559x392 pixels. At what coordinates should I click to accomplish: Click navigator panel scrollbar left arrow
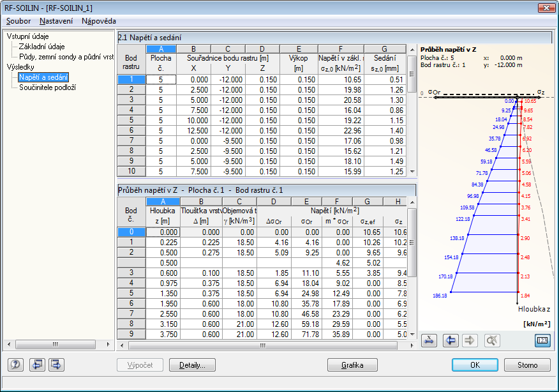tap(9, 345)
